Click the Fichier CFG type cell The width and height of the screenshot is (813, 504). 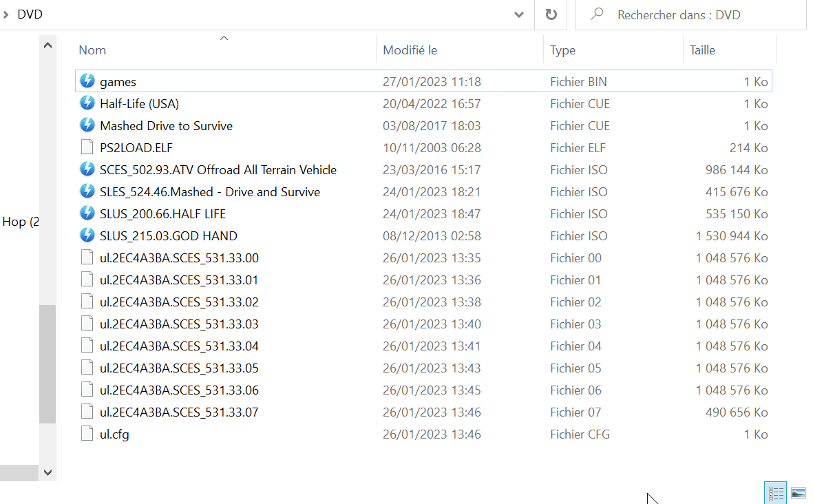coord(580,434)
